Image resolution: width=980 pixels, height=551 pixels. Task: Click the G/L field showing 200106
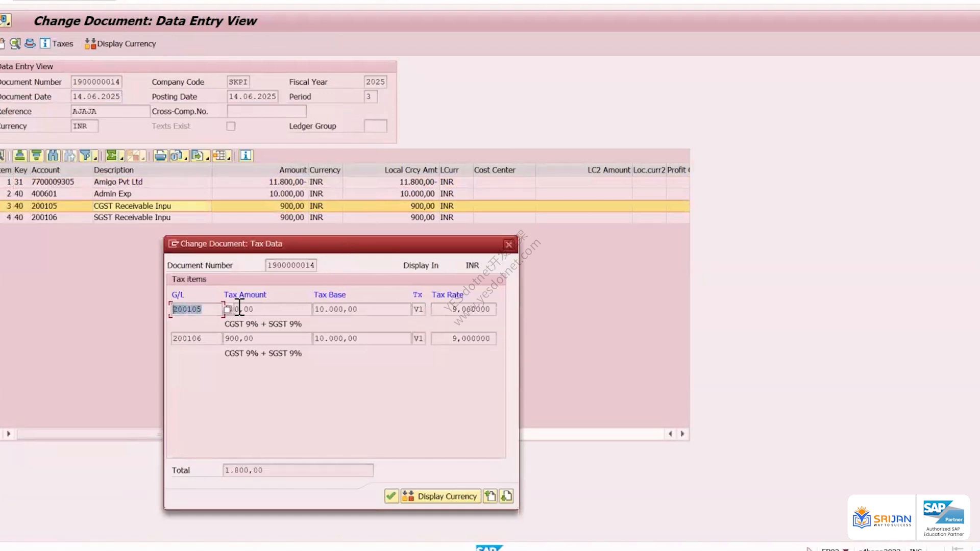coord(196,338)
